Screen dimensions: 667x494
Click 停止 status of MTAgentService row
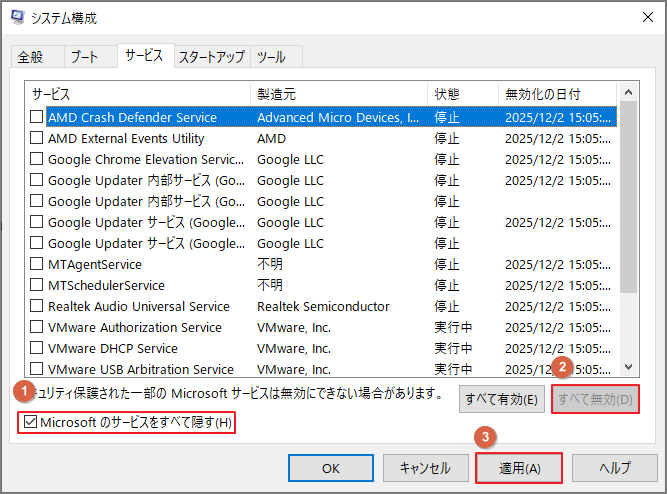click(447, 264)
